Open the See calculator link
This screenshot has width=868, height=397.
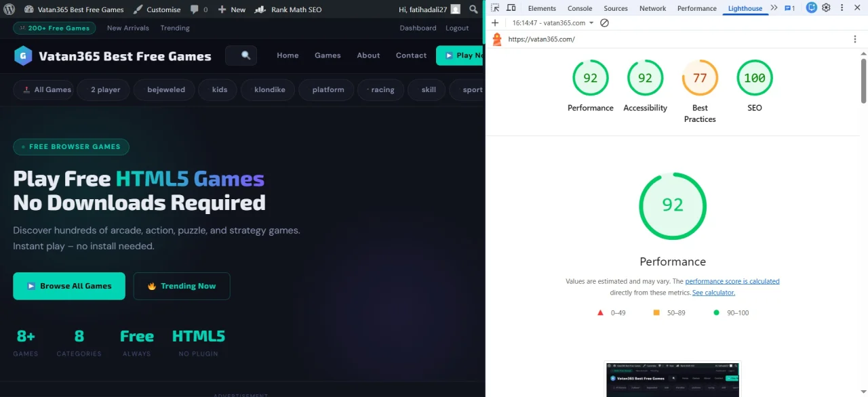click(713, 293)
